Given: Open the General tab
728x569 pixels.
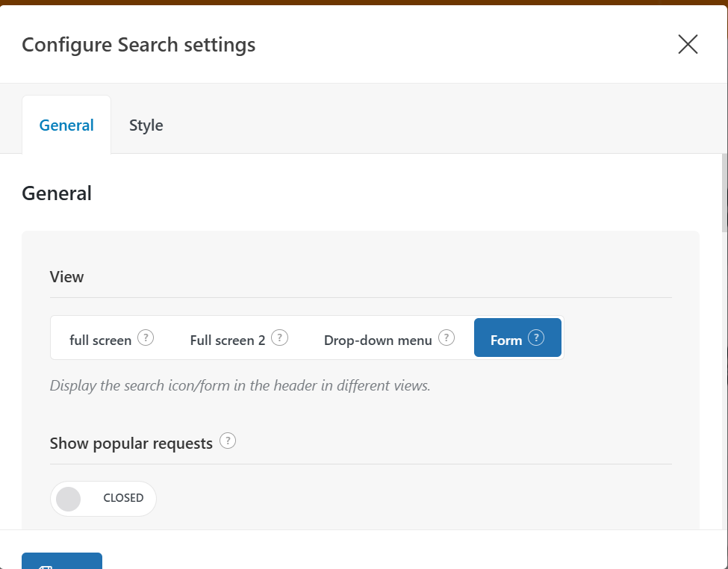Looking at the screenshot, I should [66, 125].
